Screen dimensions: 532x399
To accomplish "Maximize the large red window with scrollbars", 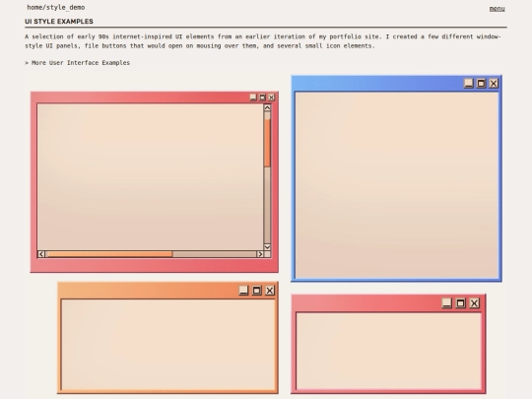I will coord(262,98).
